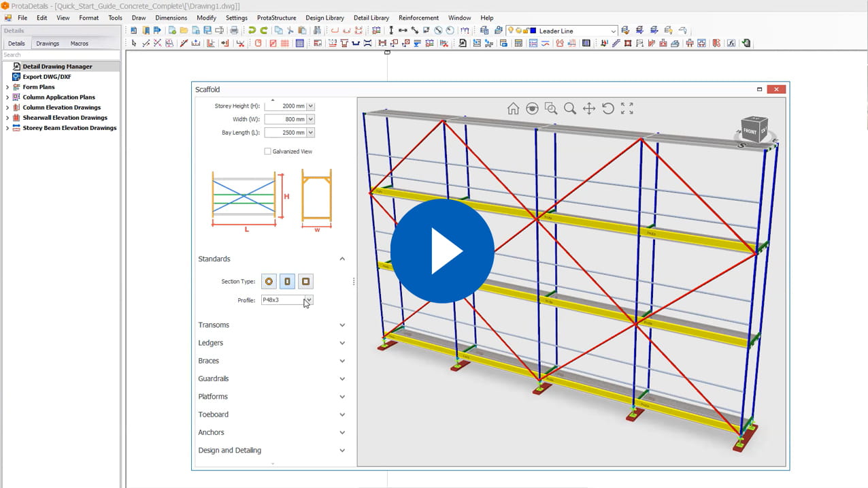
Task: Select the square hollow section type
Action: point(306,281)
